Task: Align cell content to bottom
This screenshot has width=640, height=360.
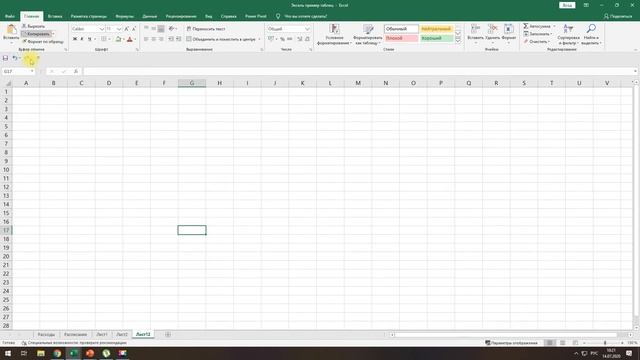Action: tap(161, 29)
